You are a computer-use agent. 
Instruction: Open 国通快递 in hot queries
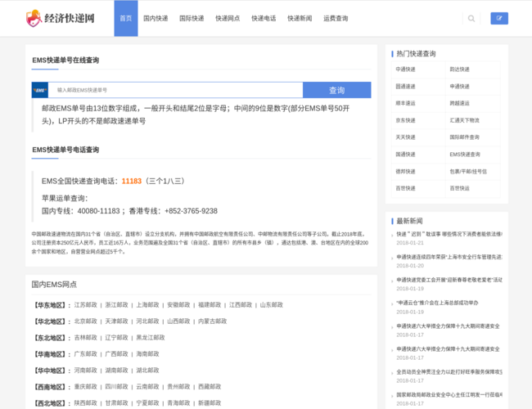tap(405, 155)
